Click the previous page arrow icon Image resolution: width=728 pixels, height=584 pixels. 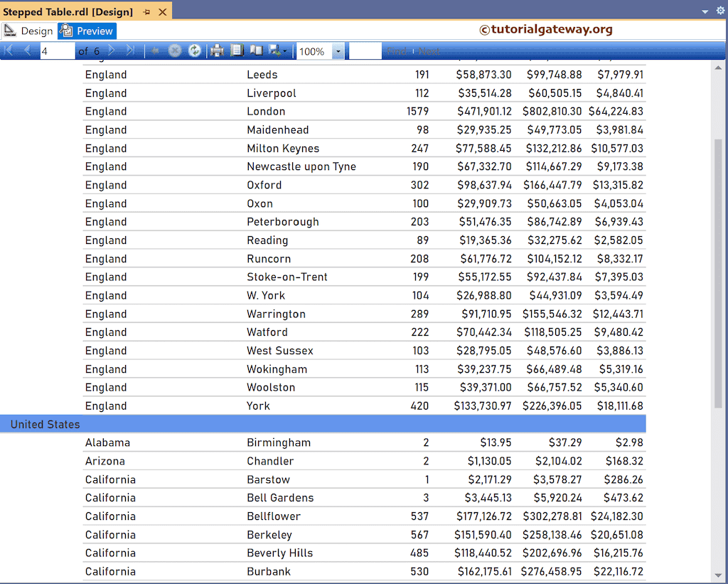click(27, 51)
